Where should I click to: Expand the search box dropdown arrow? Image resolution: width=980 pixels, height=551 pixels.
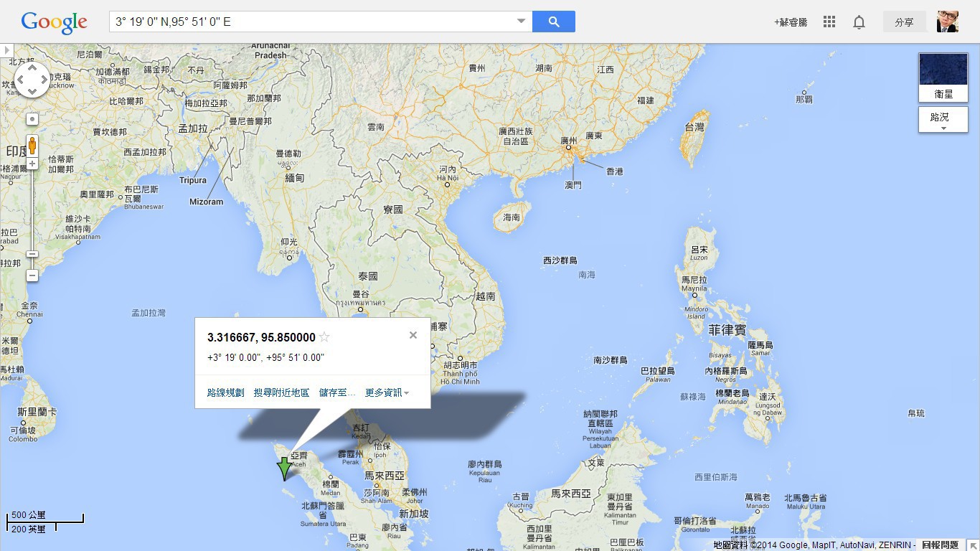522,22
